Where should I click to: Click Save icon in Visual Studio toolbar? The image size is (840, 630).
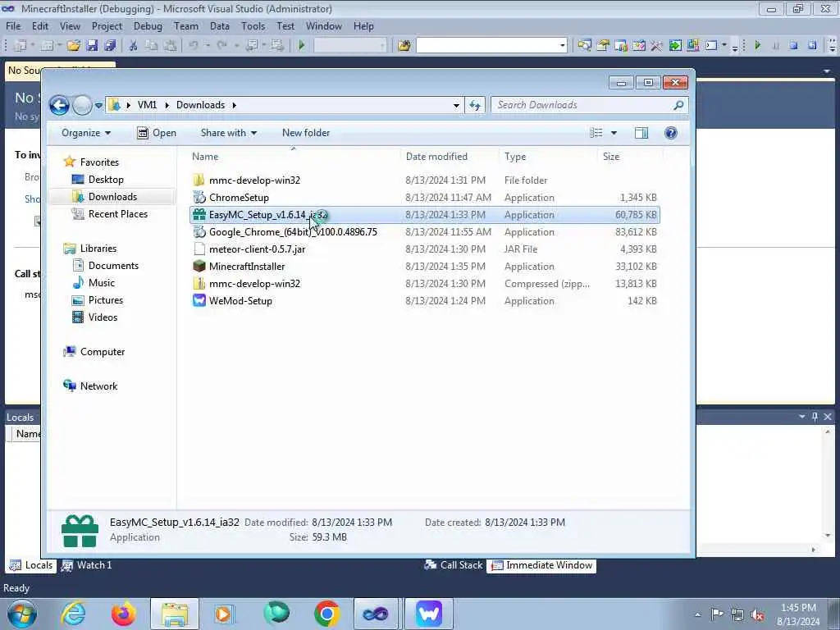pyautogui.click(x=92, y=46)
